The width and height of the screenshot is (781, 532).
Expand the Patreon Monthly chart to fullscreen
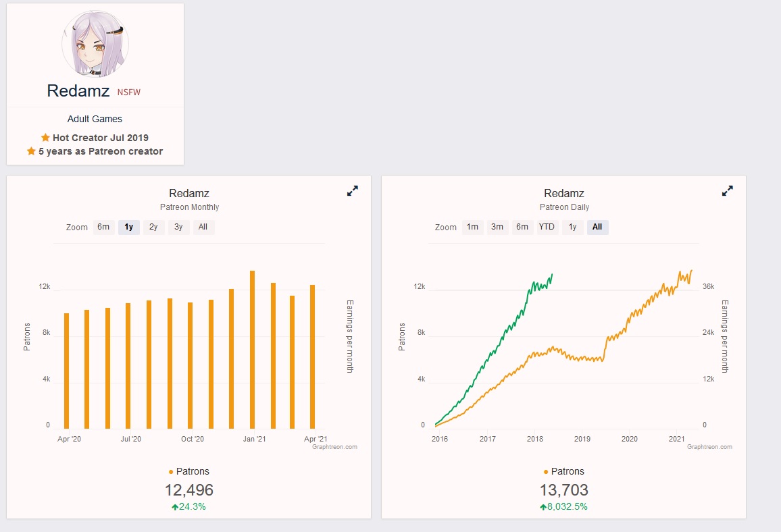pyautogui.click(x=352, y=191)
